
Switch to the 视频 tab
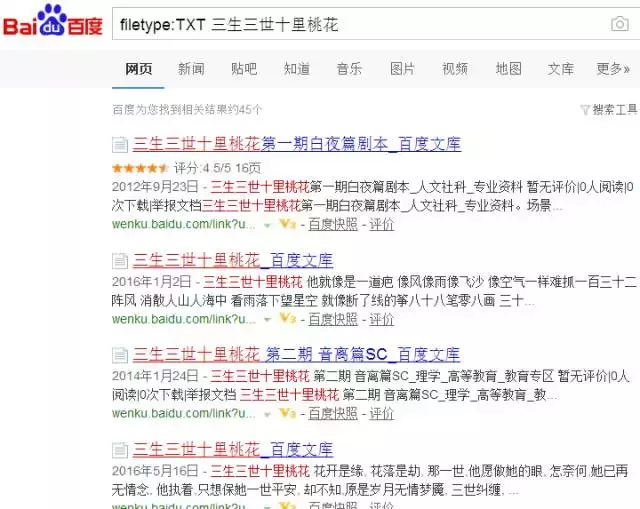coord(455,69)
